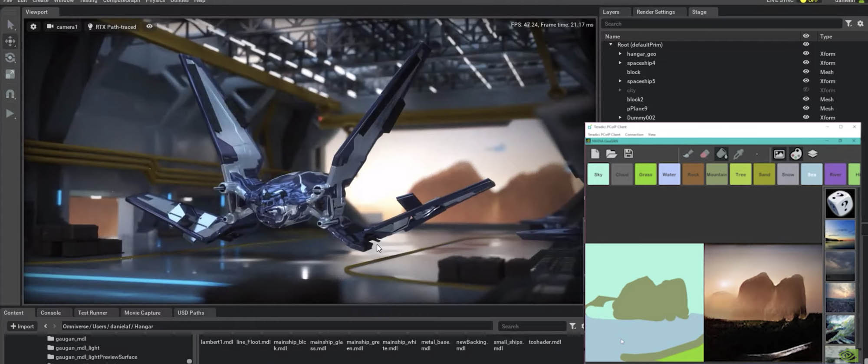Pick the River label swatch

[835, 175]
